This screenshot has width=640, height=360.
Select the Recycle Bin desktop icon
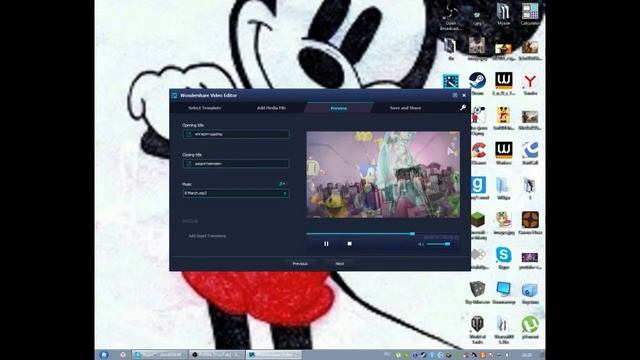[530, 292]
